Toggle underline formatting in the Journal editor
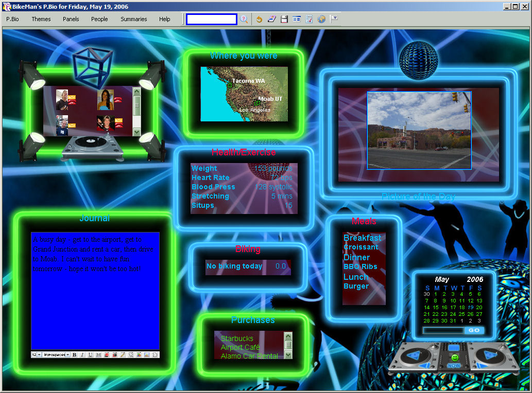The image size is (532, 393). coord(91,355)
